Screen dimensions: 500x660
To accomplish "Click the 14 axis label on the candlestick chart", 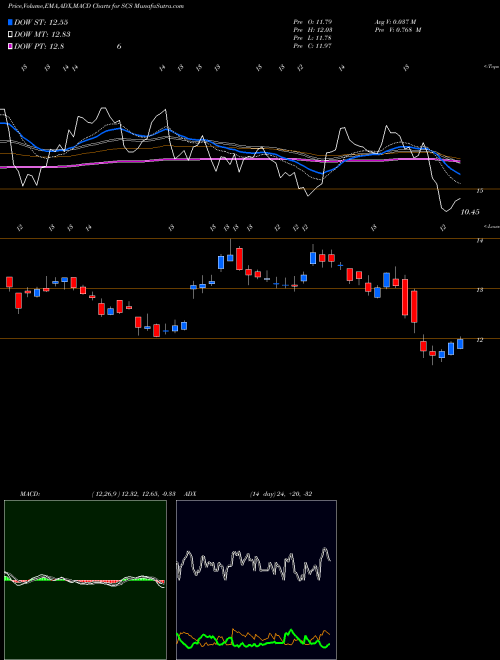I will coord(479,240).
